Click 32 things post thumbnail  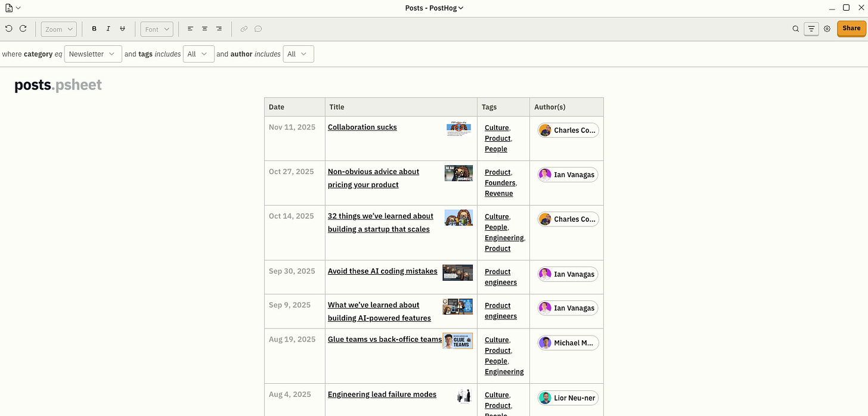[458, 218]
